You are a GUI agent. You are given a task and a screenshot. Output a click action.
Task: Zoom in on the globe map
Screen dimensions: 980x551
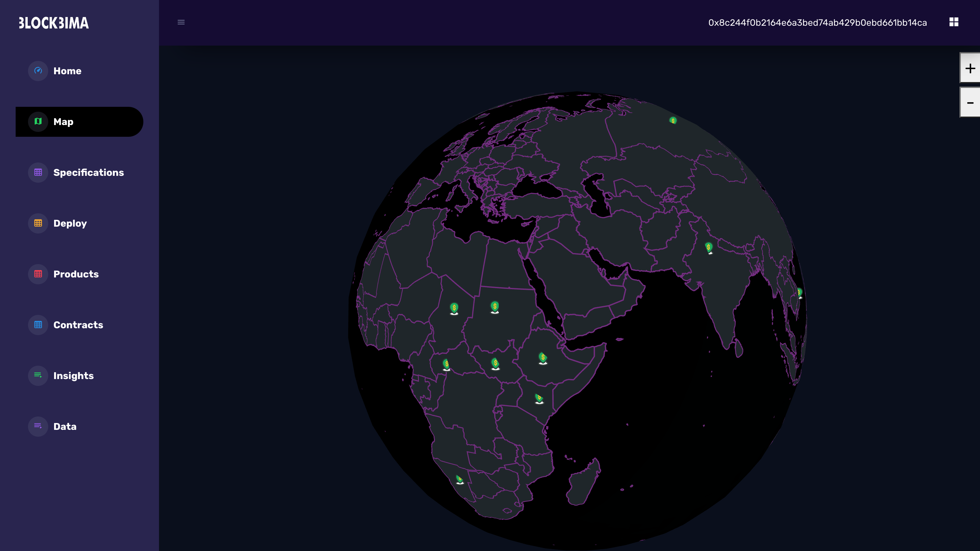point(970,68)
